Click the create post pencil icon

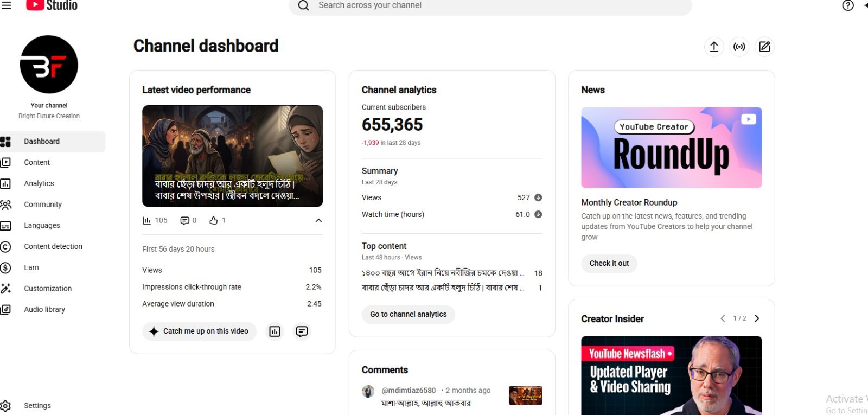(764, 47)
